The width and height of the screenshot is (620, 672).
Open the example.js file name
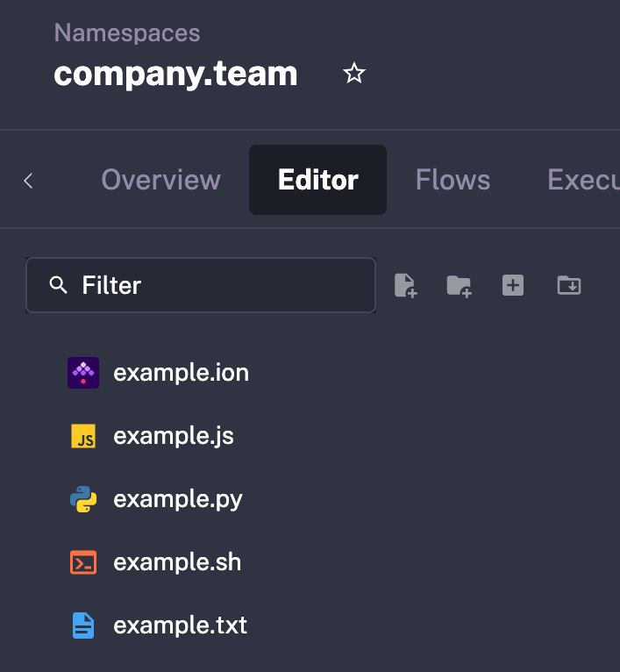click(x=174, y=436)
